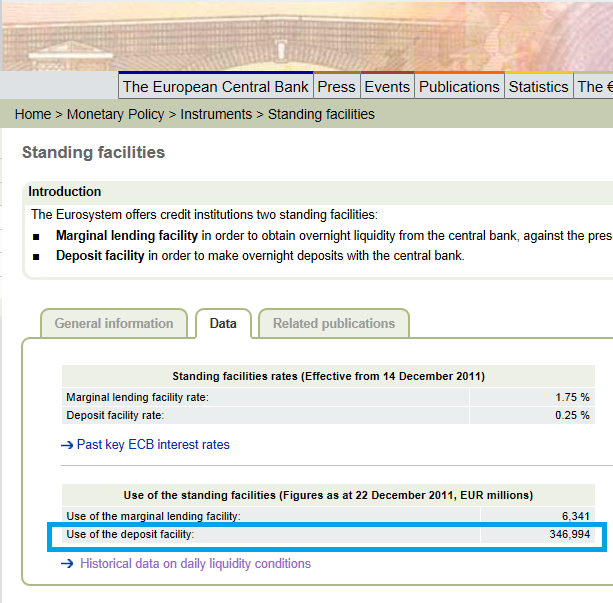Open the Statistics menu item

pyautogui.click(x=538, y=86)
